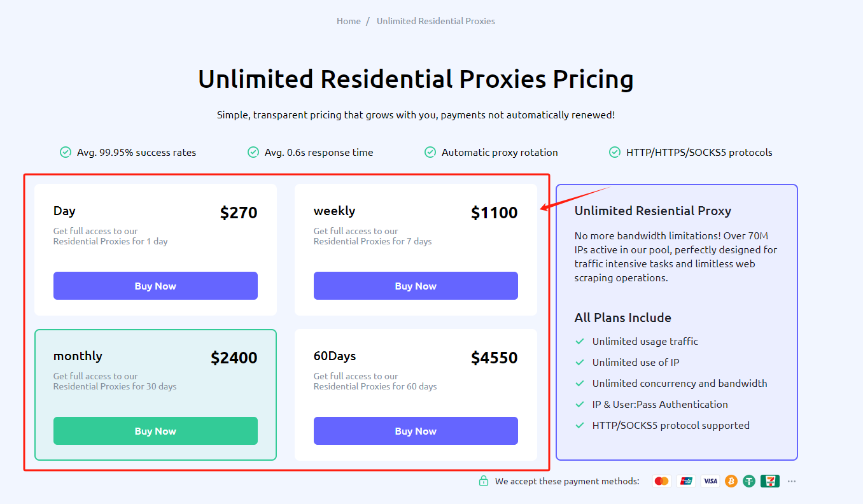Image resolution: width=863 pixels, height=504 pixels.
Task: Buy the weekly plan
Action: (416, 286)
